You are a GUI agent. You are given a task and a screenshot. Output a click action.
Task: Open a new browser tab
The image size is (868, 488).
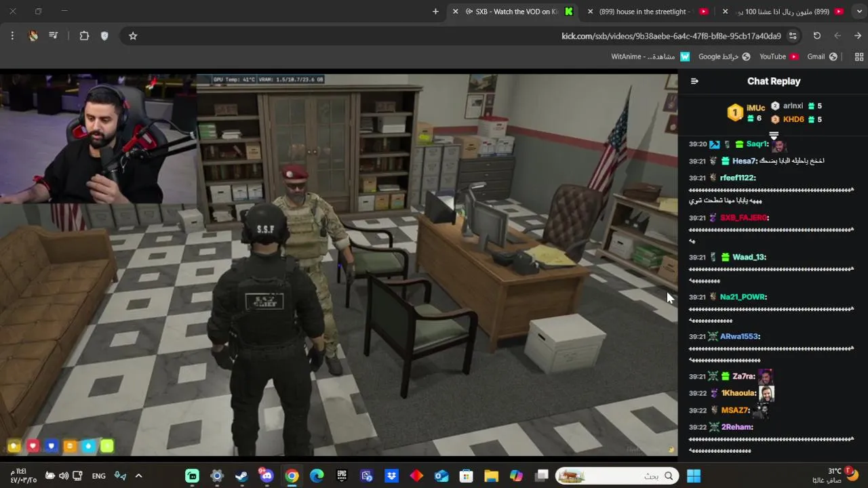click(435, 12)
